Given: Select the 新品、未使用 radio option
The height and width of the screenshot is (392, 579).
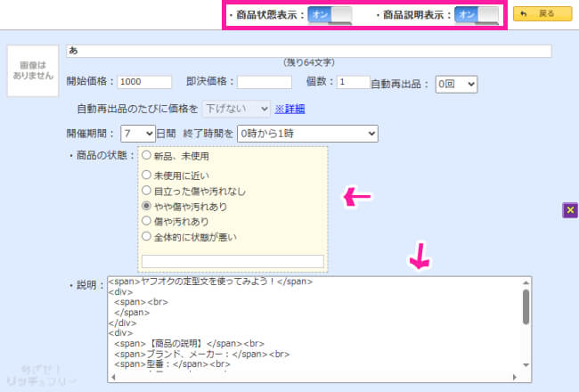Looking at the screenshot, I should click(147, 156).
